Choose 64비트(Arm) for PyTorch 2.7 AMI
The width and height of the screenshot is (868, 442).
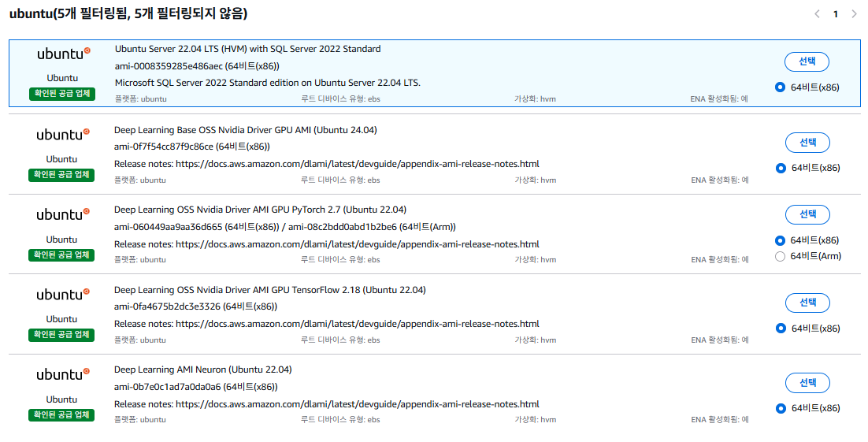tap(780, 256)
